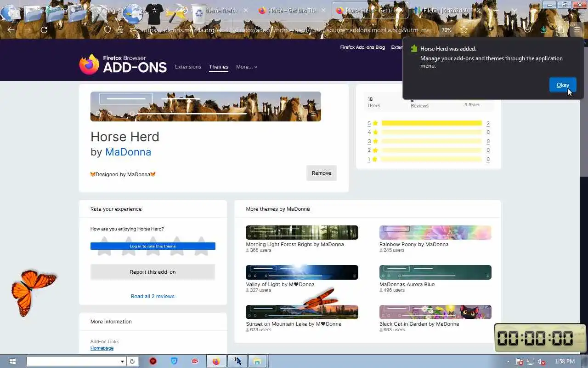The image size is (588, 368).
Task: Open the Extensions section
Action: coord(188,67)
